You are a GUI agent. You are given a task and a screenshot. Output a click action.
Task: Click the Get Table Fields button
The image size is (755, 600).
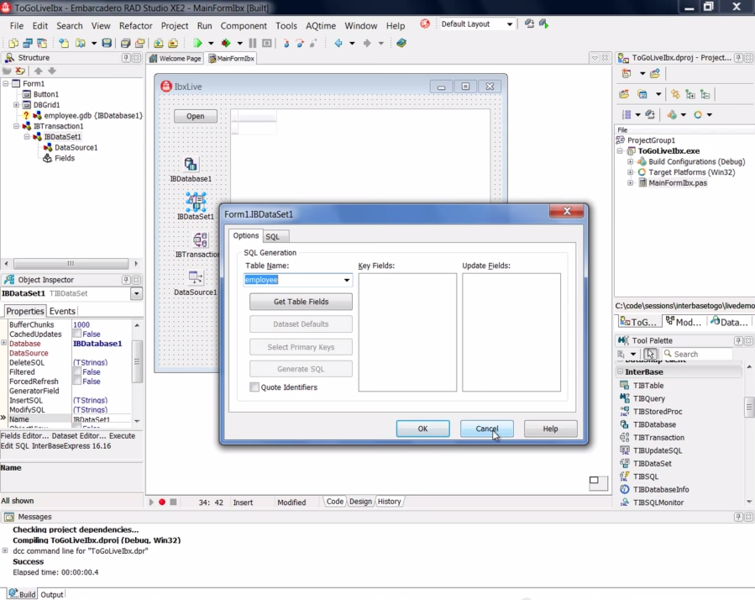pyautogui.click(x=301, y=301)
